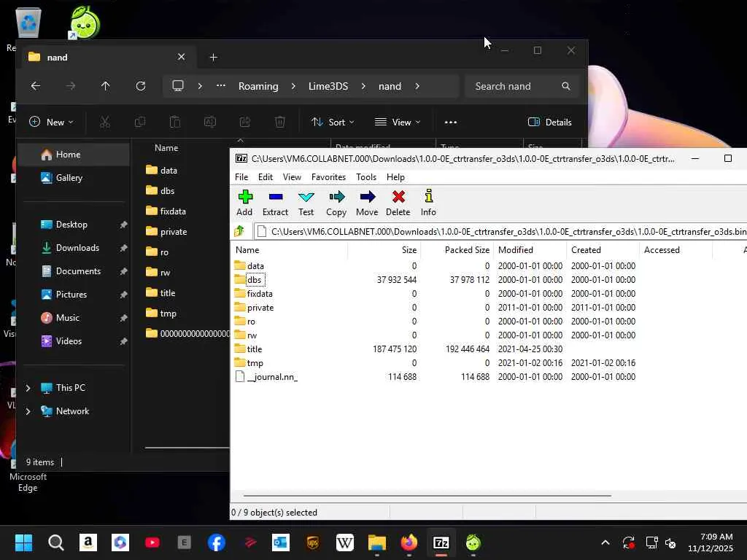Image resolution: width=747 pixels, height=560 pixels.
Task: Open the Tools menu in 7-Zip
Action: 366,177
